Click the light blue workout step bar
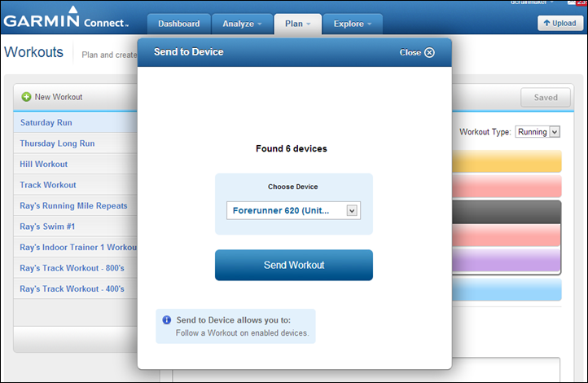588x383 pixels. click(507, 289)
